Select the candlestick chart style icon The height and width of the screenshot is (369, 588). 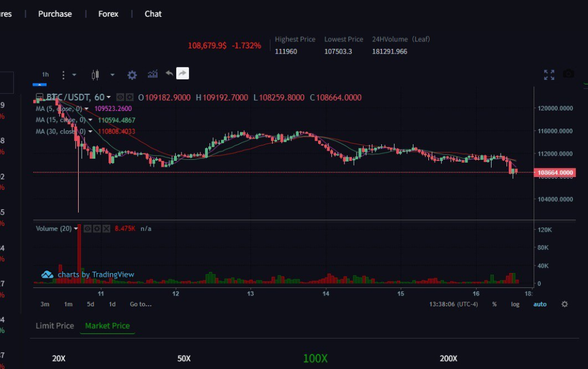pyautogui.click(x=95, y=75)
